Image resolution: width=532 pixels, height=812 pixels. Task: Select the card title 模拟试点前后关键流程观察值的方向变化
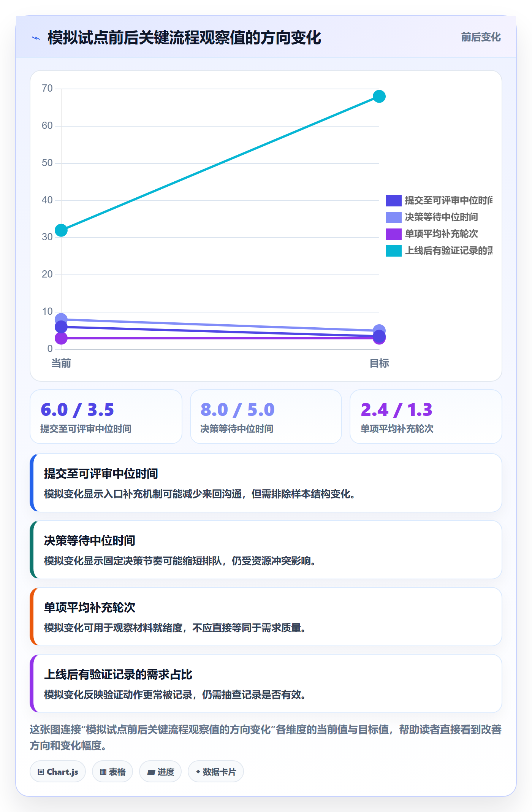pos(184,38)
